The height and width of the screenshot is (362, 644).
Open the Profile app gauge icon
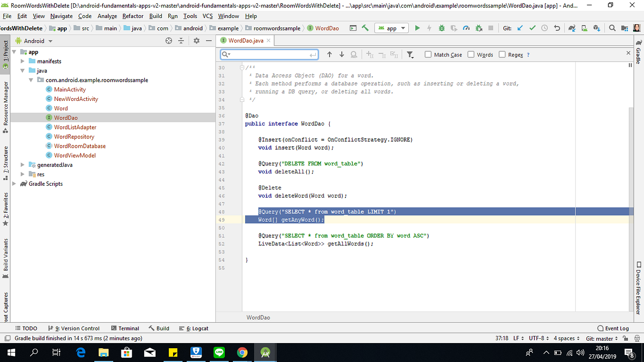click(466, 28)
